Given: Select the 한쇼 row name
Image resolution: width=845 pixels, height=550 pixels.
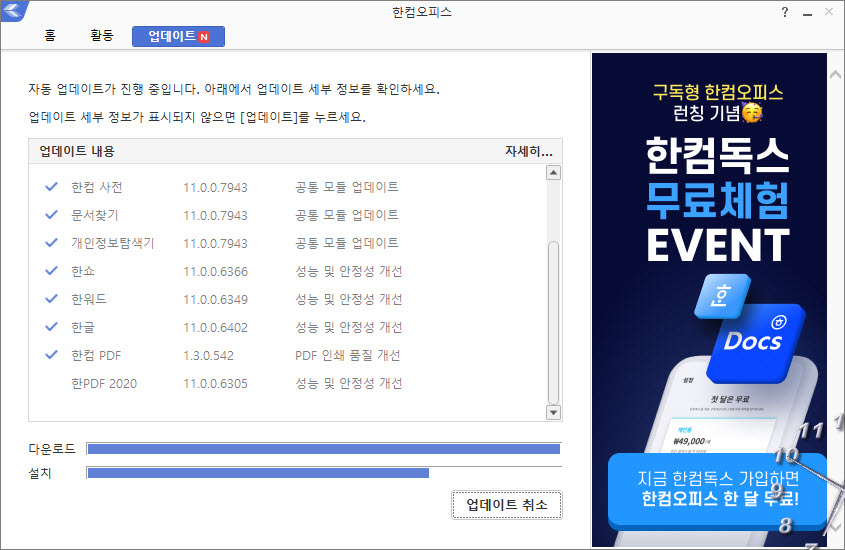Looking at the screenshot, I should (x=83, y=271).
